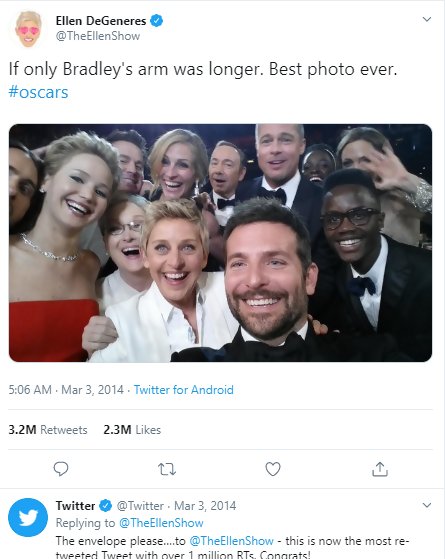Image resolution: width=445 pixels, height=559 pixels.
Task: Open the Mar 3, 2014 reply timestamp
Action: pyautogui.click(x=205, y=506)
